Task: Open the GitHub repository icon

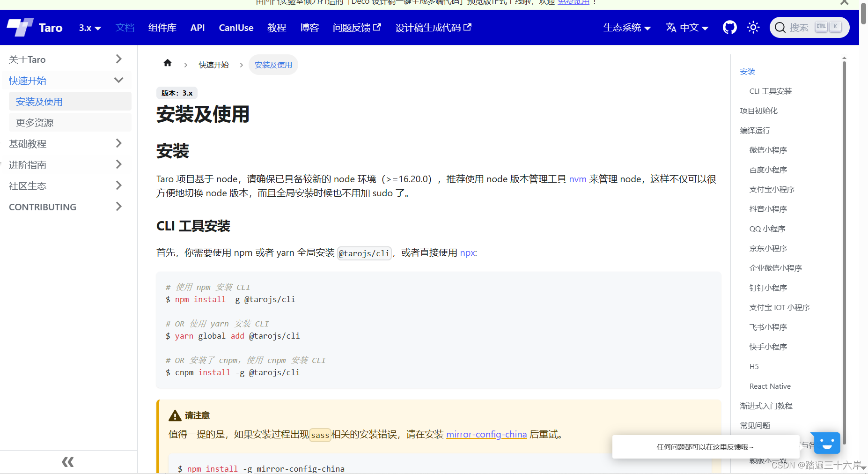Action: pyautogui.click(x=729, y=27)
